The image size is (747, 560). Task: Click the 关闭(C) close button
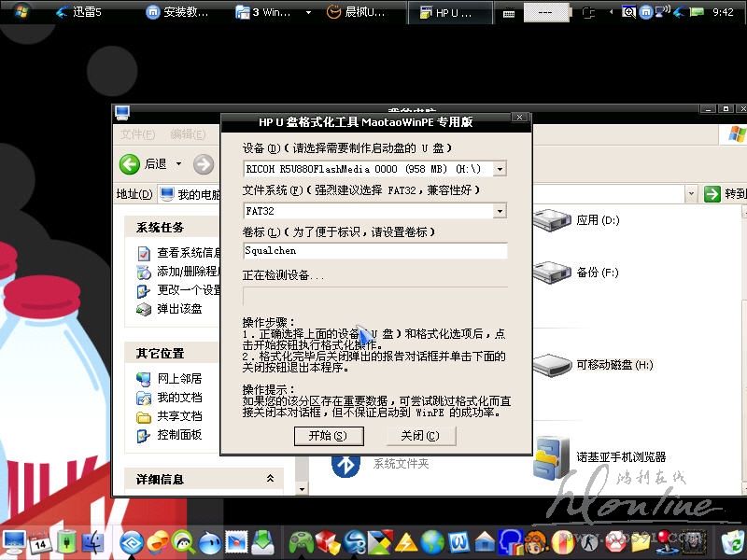pyautogui.click(x=420, y=436)
